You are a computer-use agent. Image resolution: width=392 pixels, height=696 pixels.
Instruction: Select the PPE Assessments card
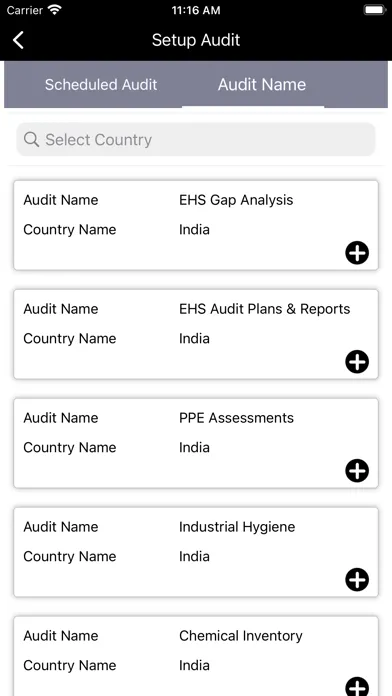(x=196, y=443)
